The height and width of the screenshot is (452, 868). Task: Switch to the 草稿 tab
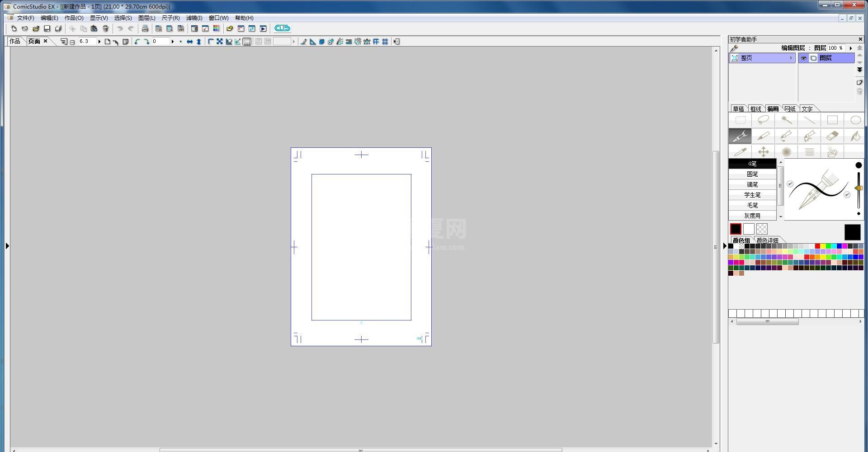[738, 109]
